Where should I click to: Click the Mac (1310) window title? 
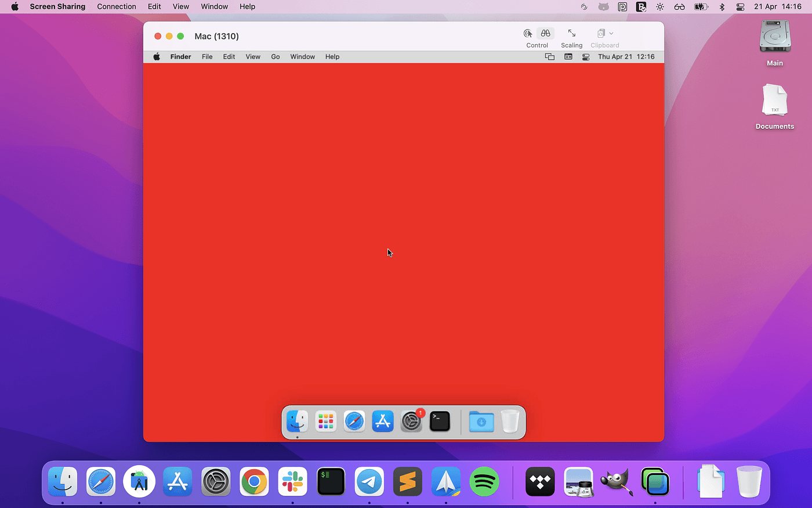pyautogui.click(x=217, y=36)
